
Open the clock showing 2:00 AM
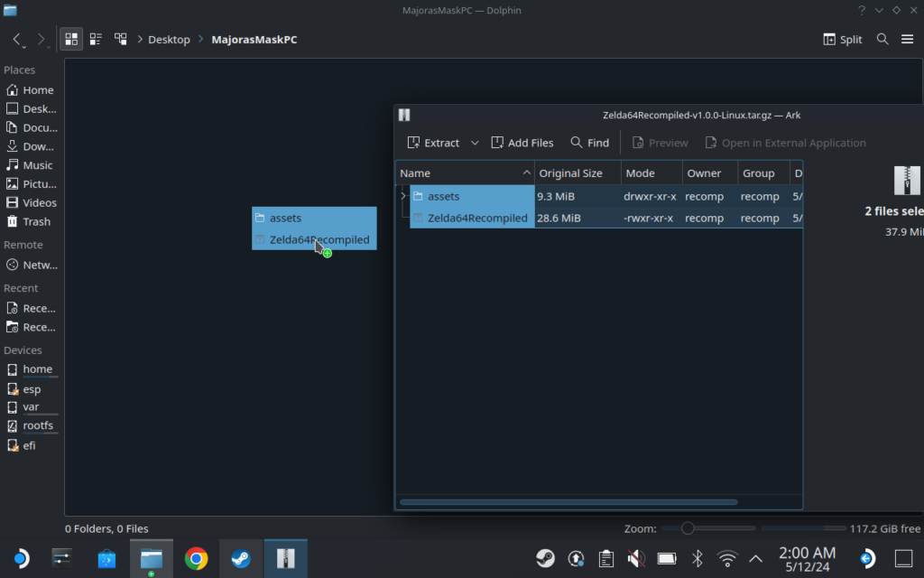point(807,559)
